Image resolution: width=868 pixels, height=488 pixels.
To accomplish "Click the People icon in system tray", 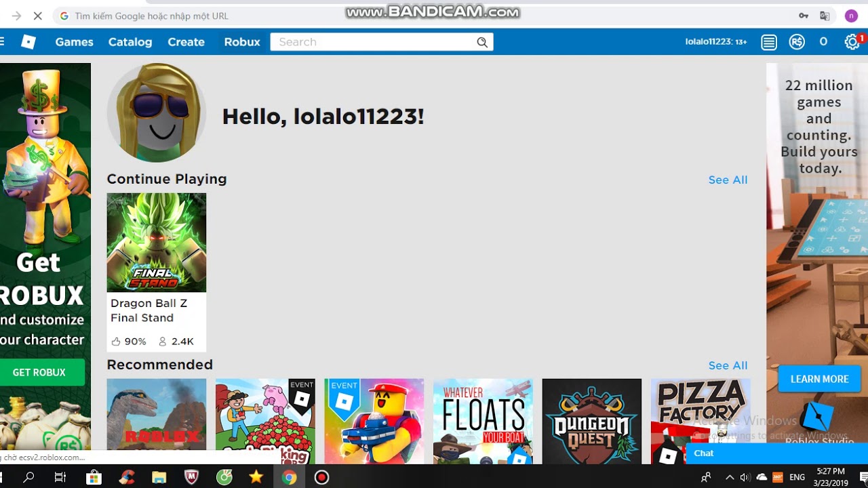I will (x=707, y=477).
